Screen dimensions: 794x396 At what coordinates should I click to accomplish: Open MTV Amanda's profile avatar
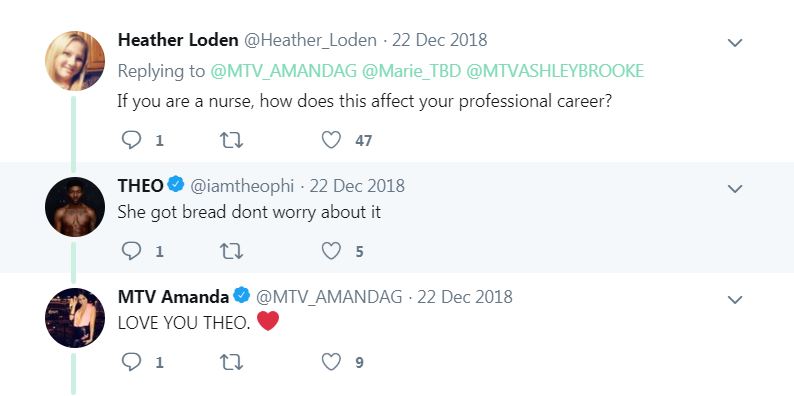coord(75,318)
